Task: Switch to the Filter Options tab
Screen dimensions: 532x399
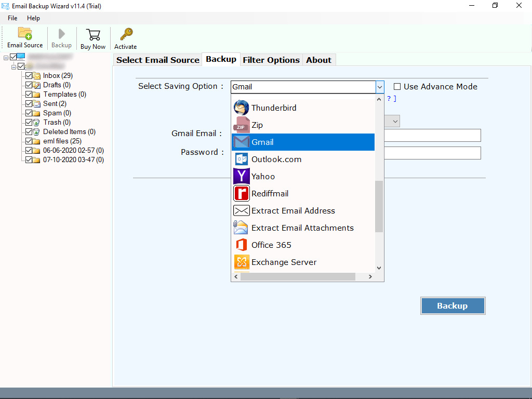Action: 271,59
